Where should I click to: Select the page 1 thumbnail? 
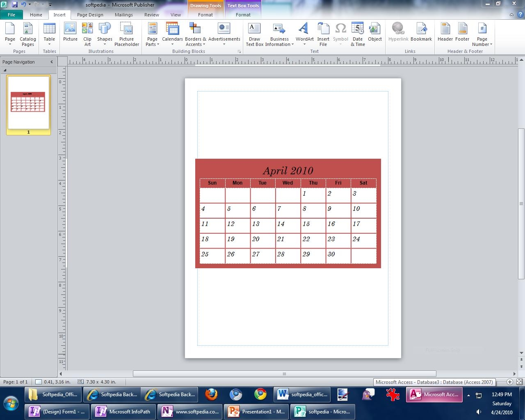28,102
